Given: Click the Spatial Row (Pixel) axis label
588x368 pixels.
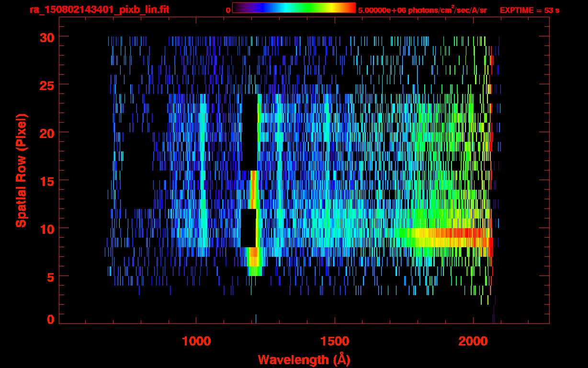Looking at the screenshot, I should (x=21, y=171).
